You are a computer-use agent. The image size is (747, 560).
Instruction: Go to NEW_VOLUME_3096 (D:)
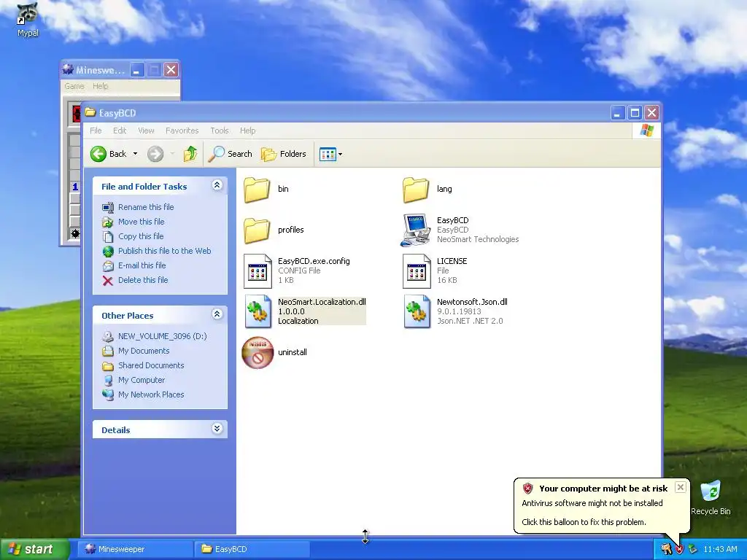point(163,336)
